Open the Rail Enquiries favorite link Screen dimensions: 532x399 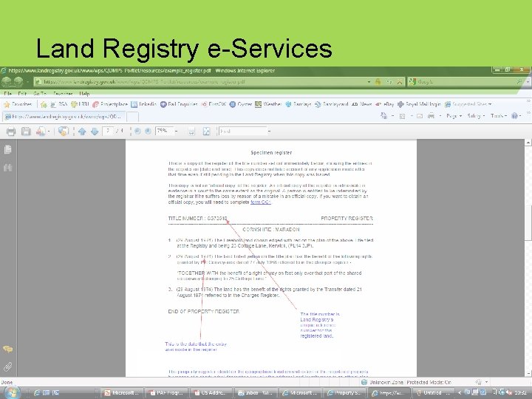pyautogui.click(x=179, y=104)
